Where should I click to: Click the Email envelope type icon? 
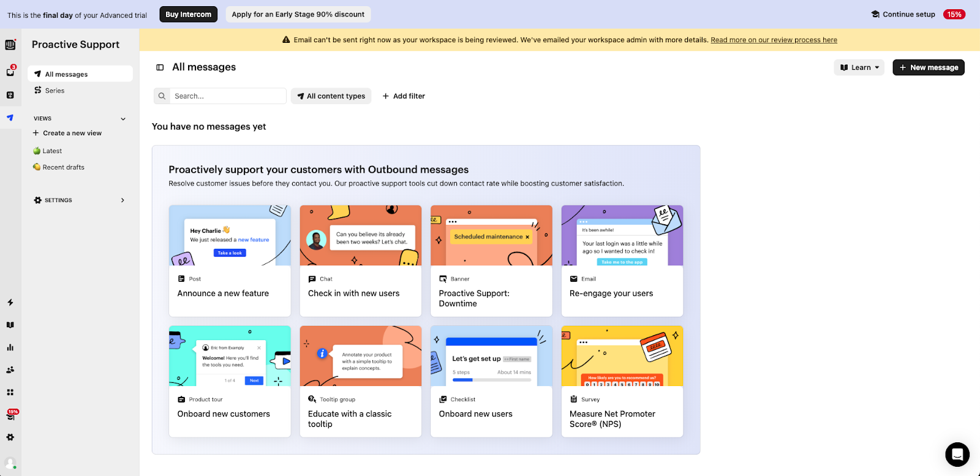(574, 279)
